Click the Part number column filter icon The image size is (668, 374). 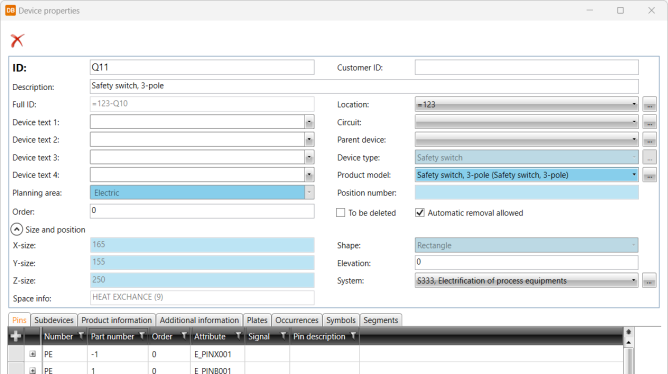(x=142, y=336)
